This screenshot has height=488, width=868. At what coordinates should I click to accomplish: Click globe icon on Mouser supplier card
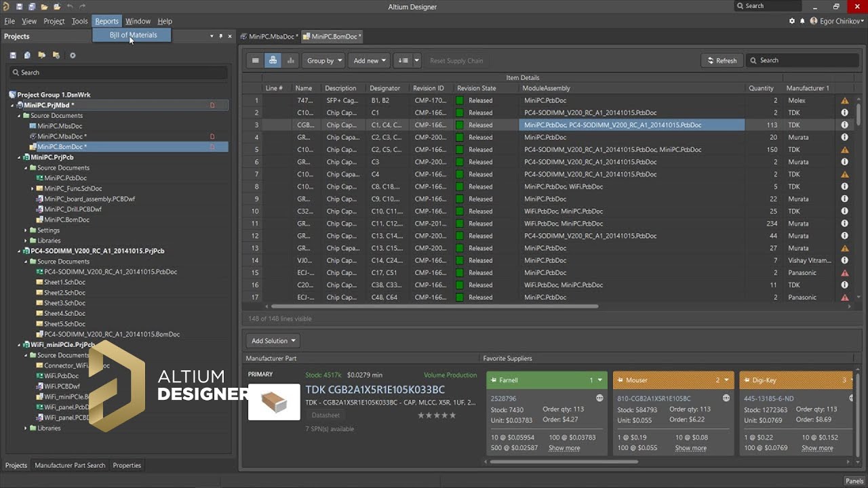[x=726, y=398]
